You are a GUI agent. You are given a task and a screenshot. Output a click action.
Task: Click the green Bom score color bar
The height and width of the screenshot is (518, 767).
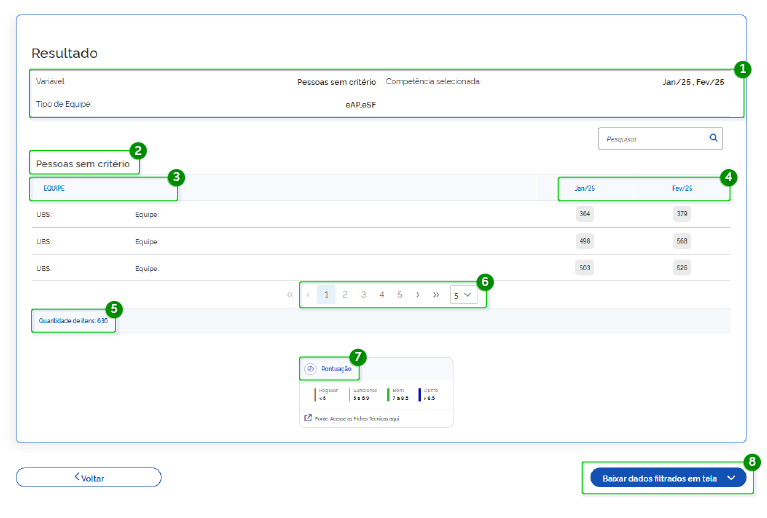point(387,393)
